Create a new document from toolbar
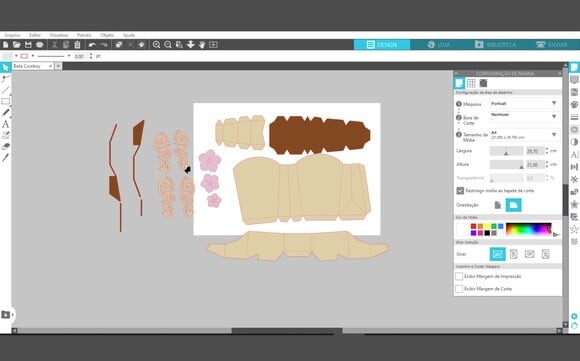Screen dimensions: 580x361 tap(6, 45)
